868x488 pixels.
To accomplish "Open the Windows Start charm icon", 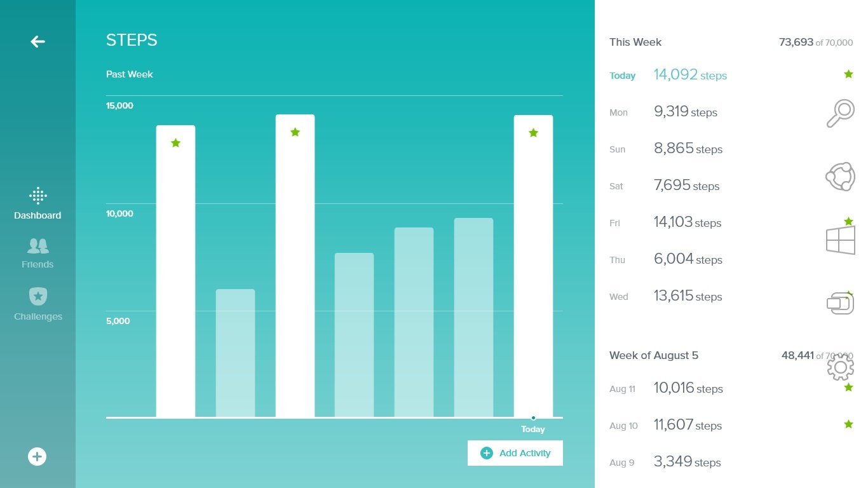I will coord(840,240).
